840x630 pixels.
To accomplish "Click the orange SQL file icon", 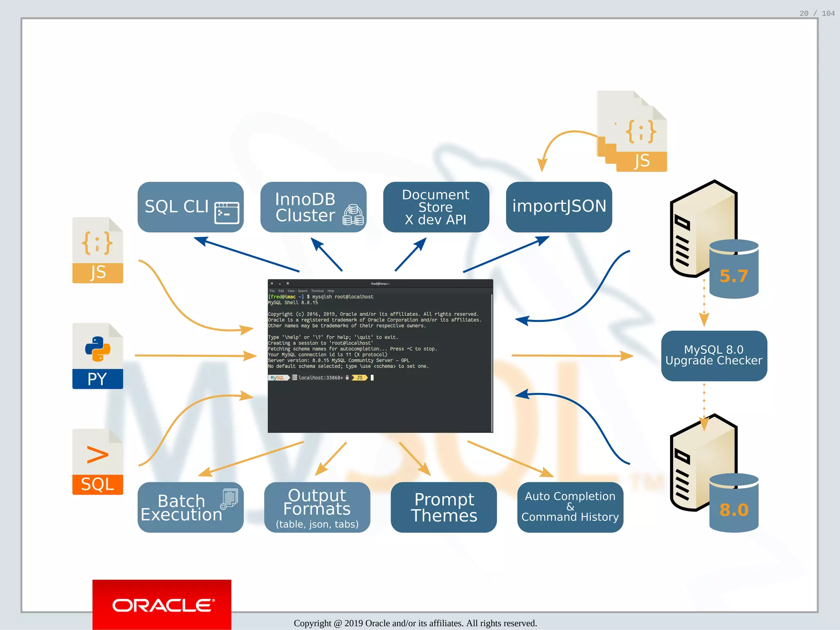I will pos(98,461).
